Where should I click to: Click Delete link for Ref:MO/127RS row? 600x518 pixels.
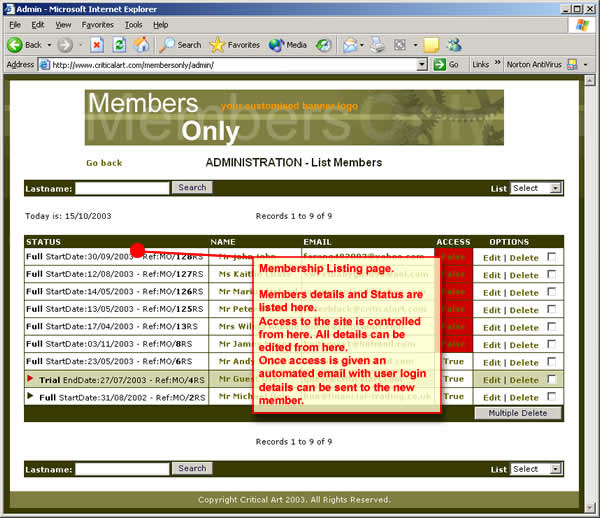pyautogui.click(x=524, y=275)
